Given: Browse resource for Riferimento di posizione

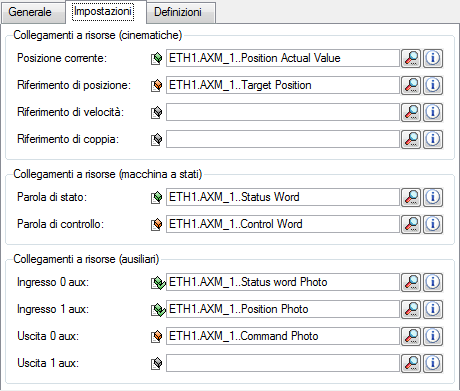Looking at the screenshot, I should point(411,85).
